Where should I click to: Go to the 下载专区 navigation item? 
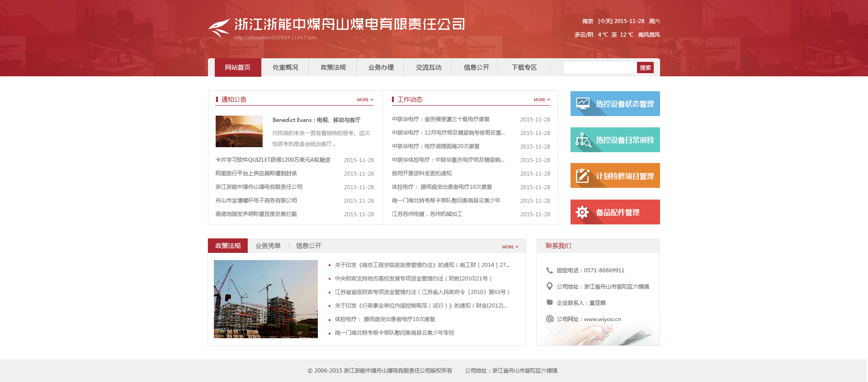click(x=524, y=67)
